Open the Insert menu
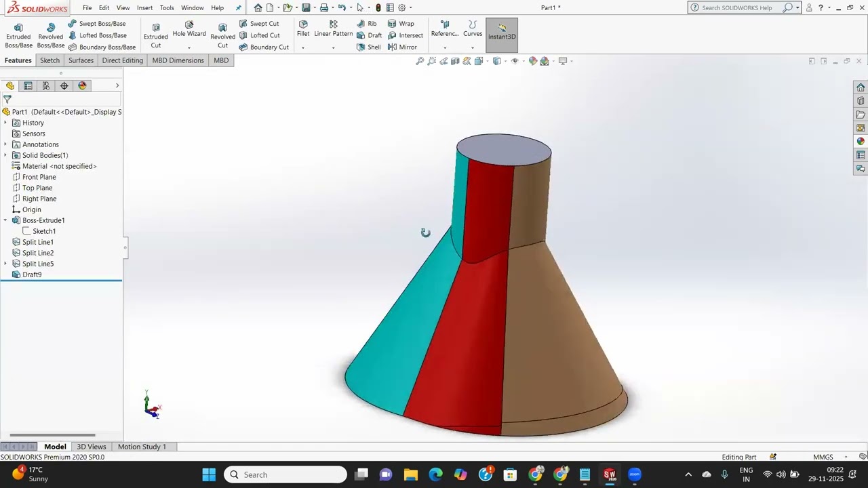The image size is (868, 488). coord(144,8)
